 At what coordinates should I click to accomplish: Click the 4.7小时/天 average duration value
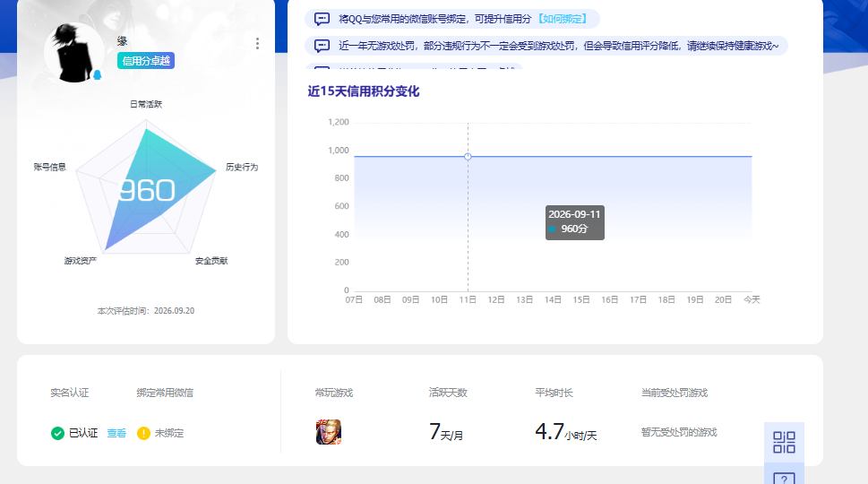point(566,432)
